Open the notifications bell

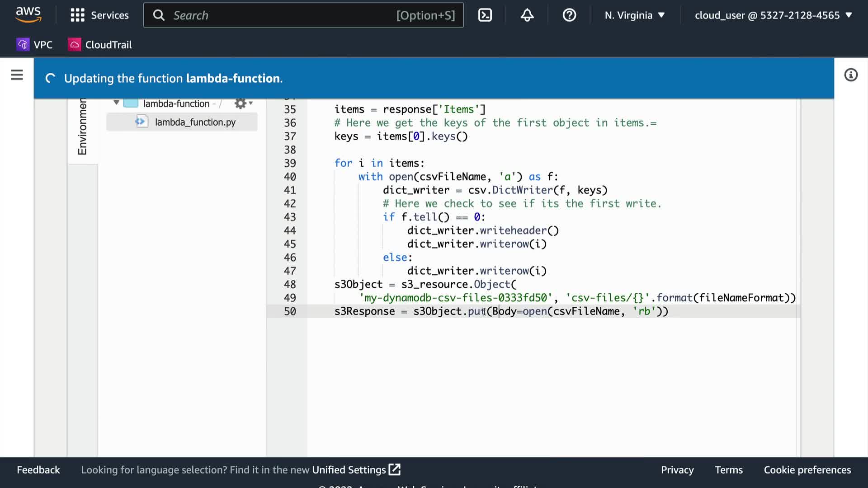coord(527,15)
